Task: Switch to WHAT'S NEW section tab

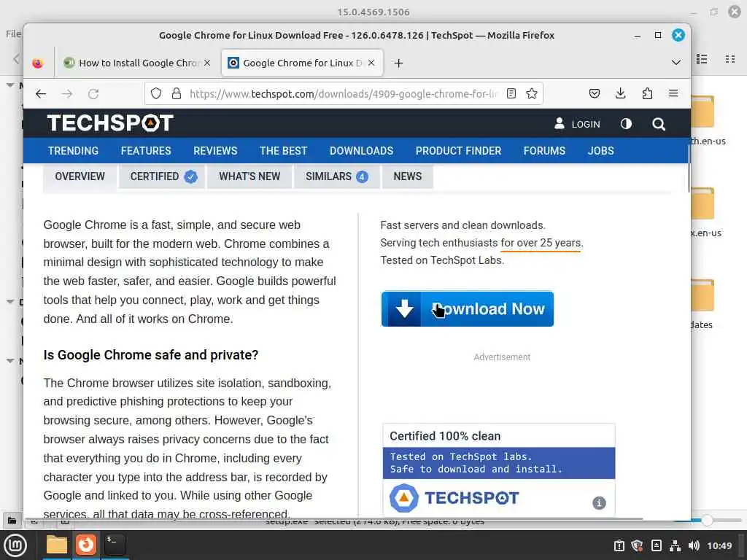Action: tap(249, 176)
